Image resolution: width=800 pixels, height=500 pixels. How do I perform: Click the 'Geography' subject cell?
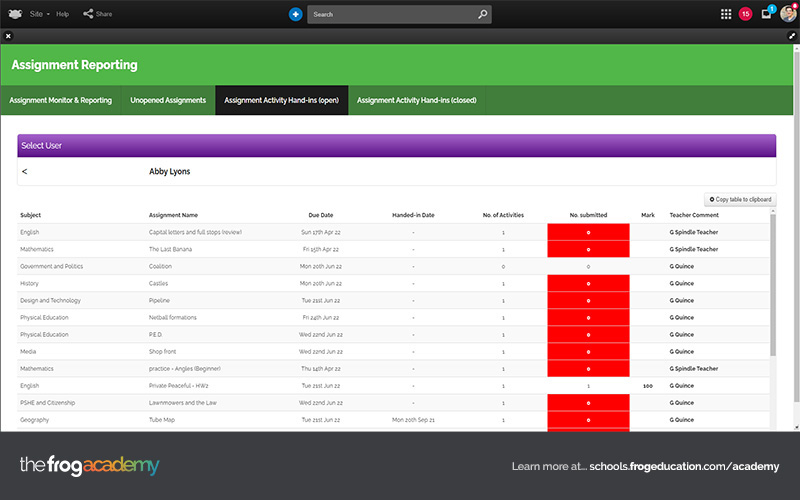(x=35, y=420)
